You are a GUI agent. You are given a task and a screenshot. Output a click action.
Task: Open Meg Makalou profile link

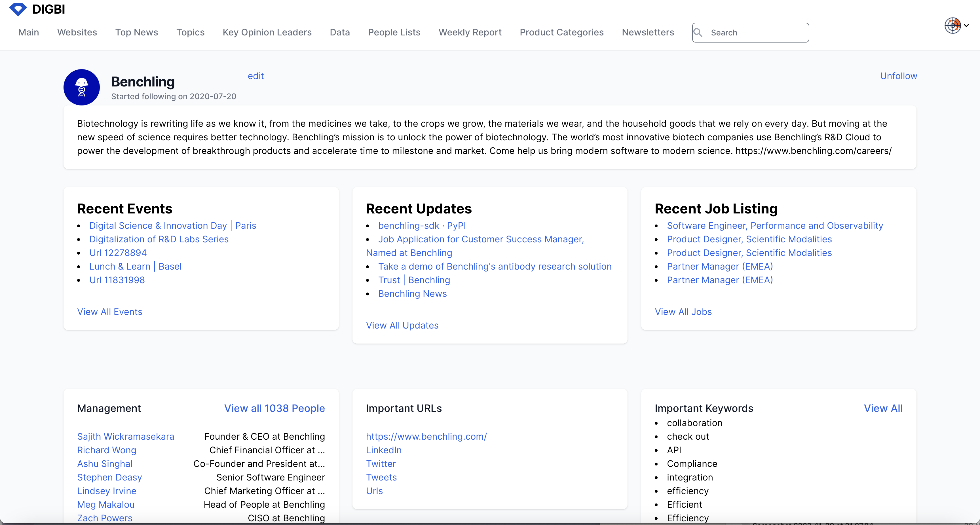[106, 505]
